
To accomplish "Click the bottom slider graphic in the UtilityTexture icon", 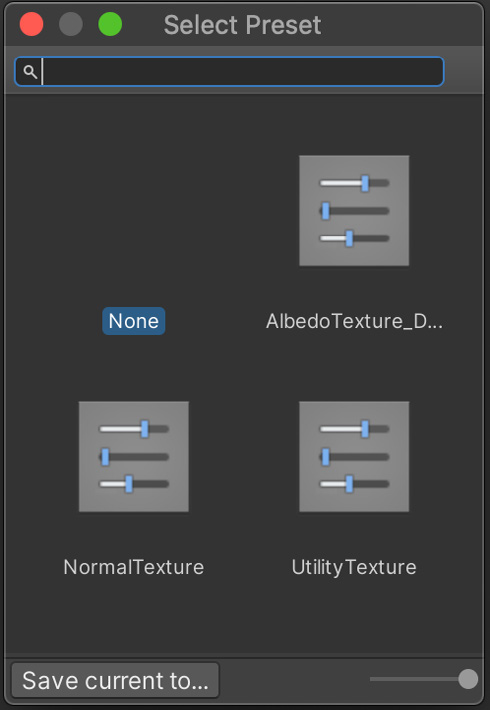I will 354,484.
